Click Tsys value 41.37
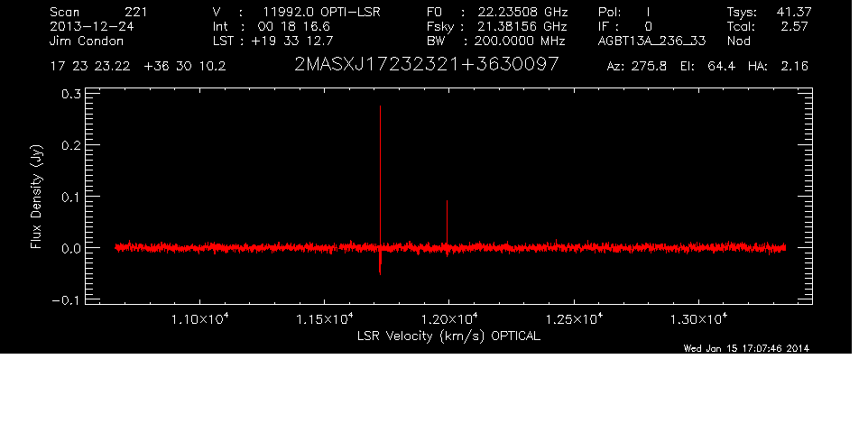The width and height of the screenshot is (868, 442). 794,12
